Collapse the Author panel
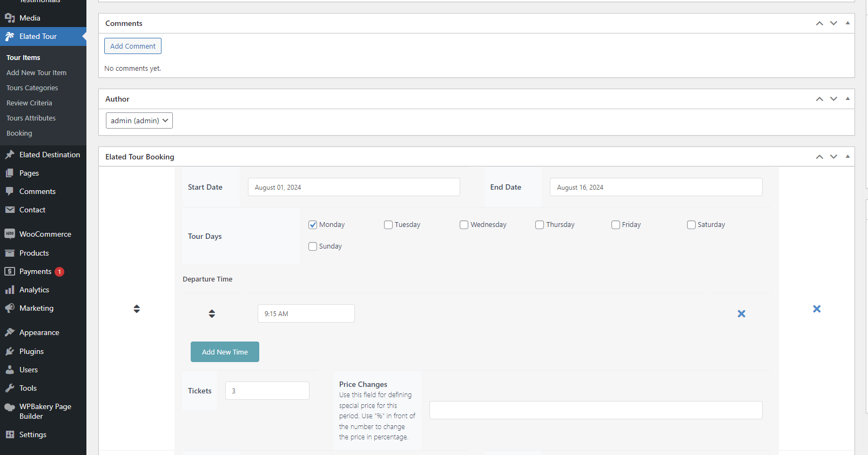 [x=847, y=99]
